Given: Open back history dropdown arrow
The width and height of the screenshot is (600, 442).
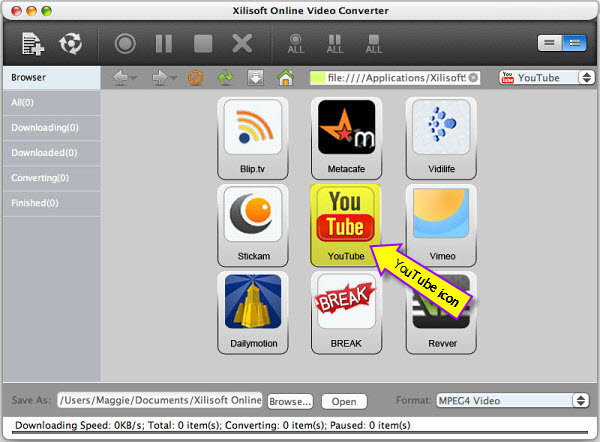Looking at the screenshot, I should click(x=133, y=78).
